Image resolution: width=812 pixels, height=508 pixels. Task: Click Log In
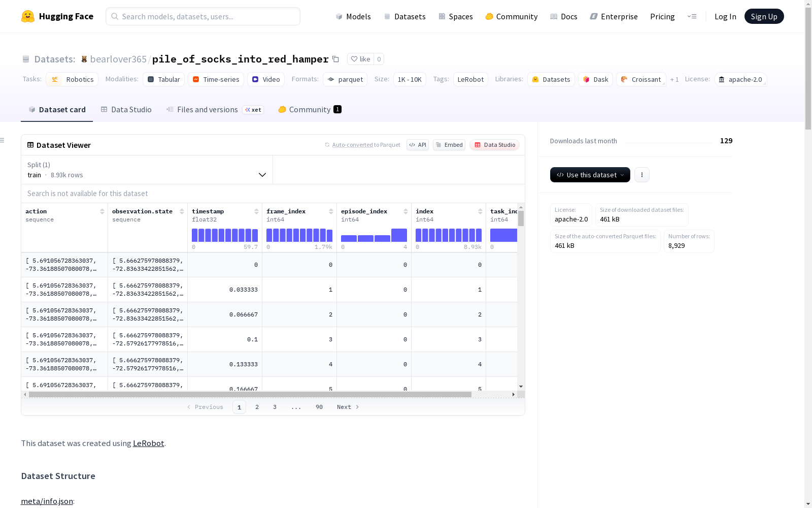coord(725,16)
